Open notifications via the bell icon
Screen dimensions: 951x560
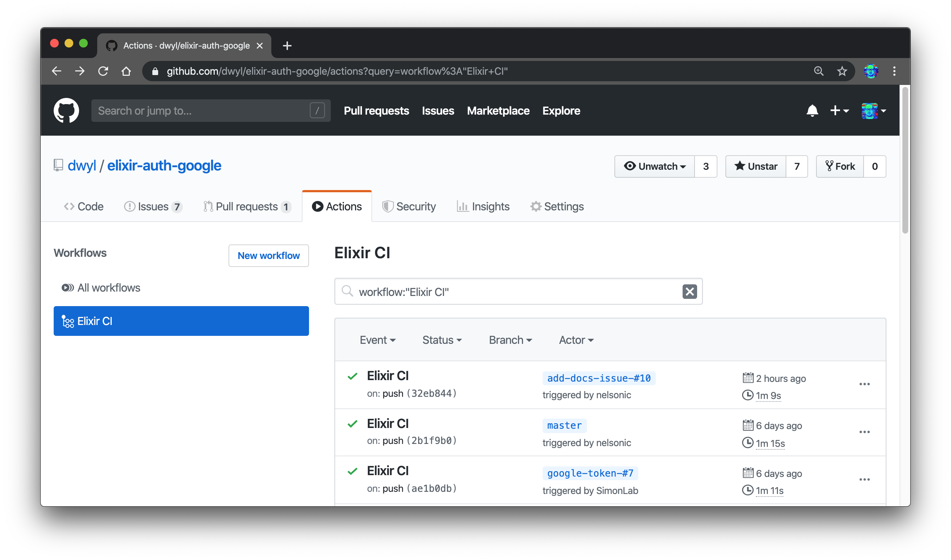(x=813, y=110)
